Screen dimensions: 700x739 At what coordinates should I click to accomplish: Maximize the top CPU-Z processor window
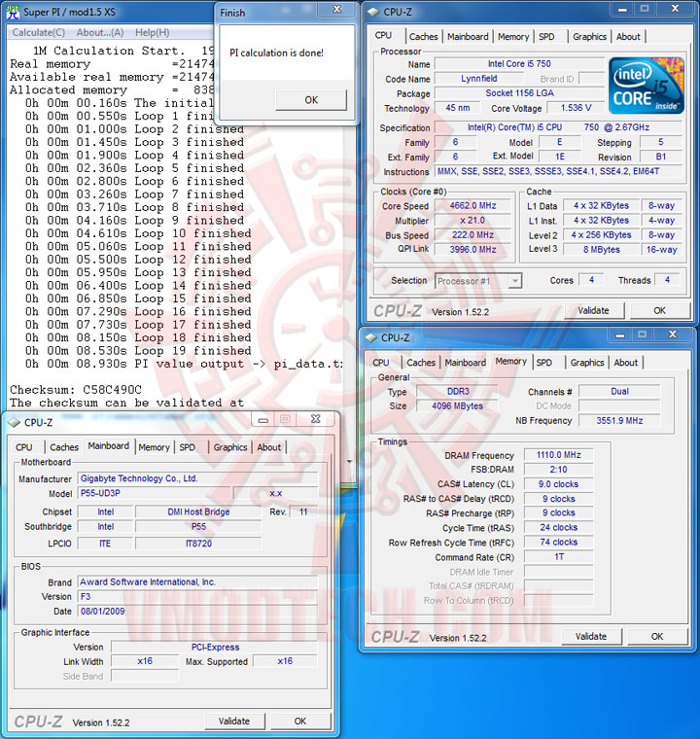(x=644, y=9)
